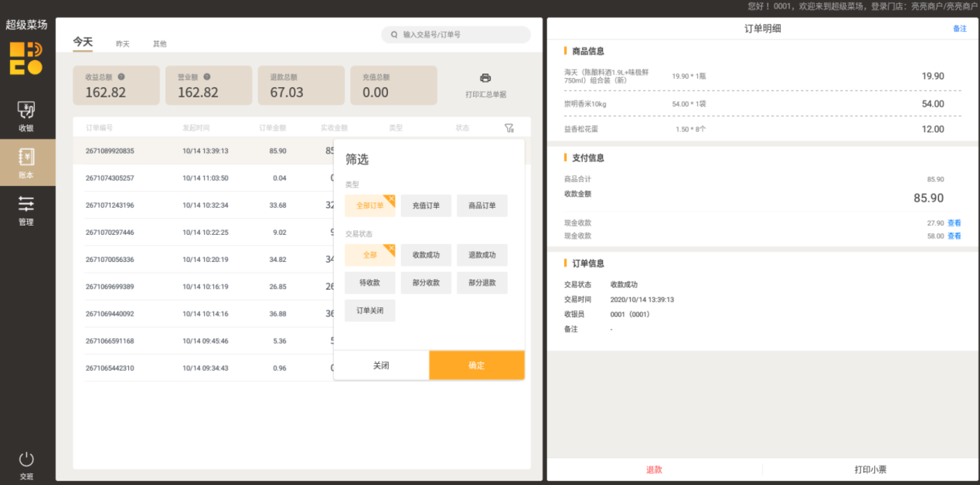Click the transaction number search field
This screenshot has width=980, height=485.
coord(456,35)
